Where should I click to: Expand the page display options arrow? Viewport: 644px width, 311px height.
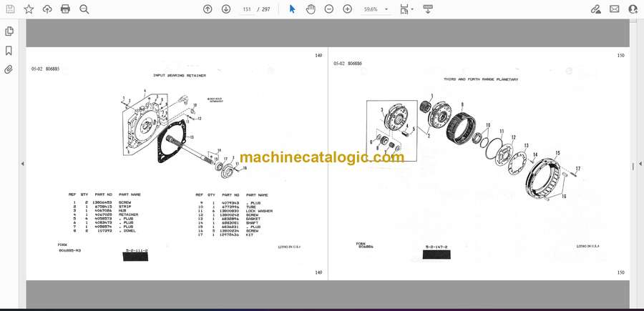tap(412, 9)
